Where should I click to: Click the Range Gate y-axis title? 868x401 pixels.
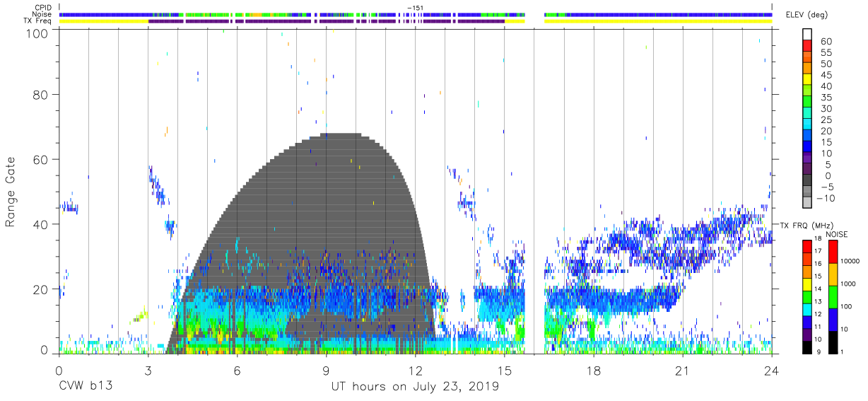tap(11, 191)
